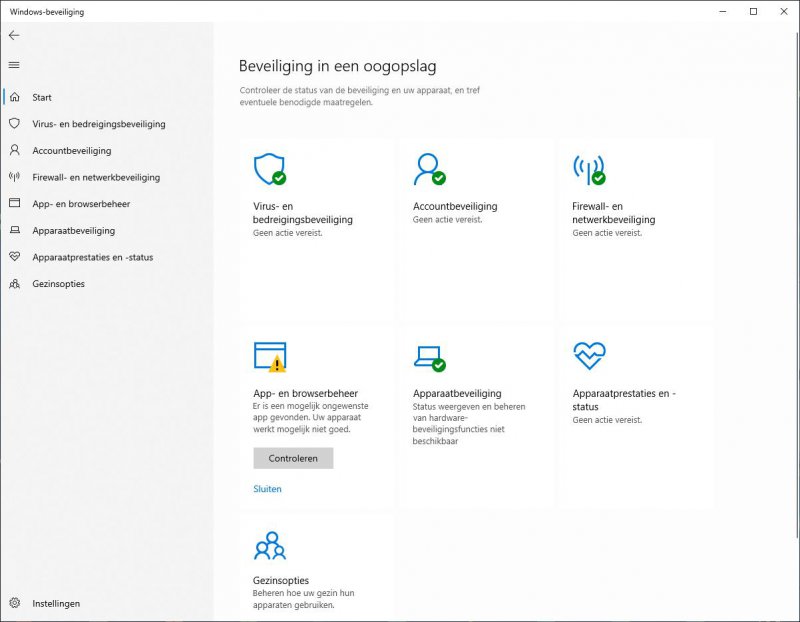The width and height of the screenshot is (800, 622).
Task: Open App- en browserbeheer warning tile icon
Action: coord(269,356)
